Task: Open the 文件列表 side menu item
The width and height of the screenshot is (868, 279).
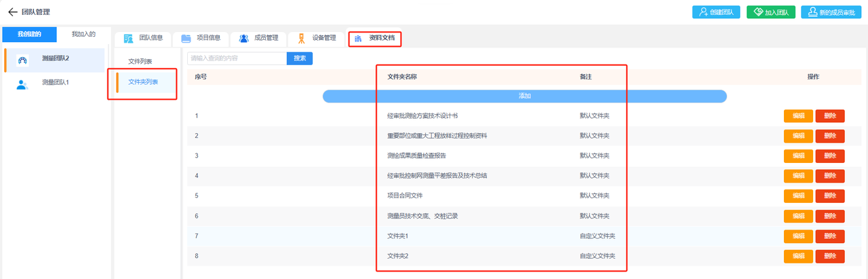Action: 140,62
